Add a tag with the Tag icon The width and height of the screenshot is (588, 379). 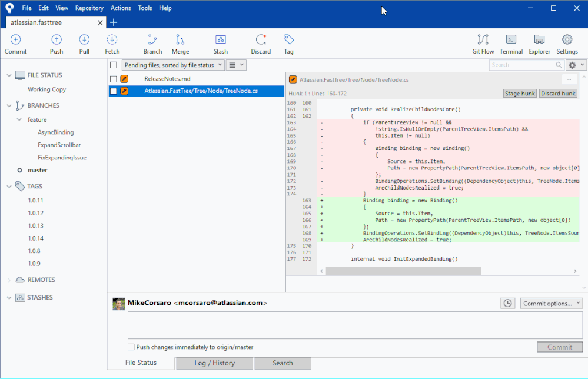point(288,39)
